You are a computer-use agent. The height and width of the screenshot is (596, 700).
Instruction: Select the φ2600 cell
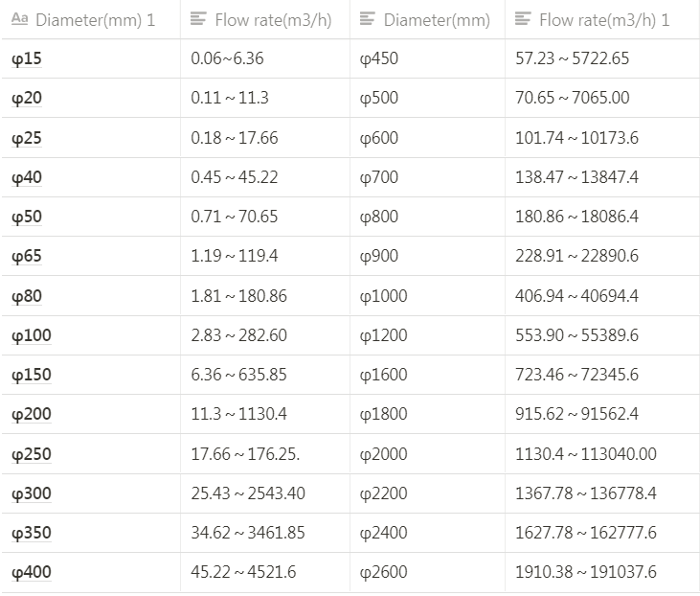click(x=383, y=573)
